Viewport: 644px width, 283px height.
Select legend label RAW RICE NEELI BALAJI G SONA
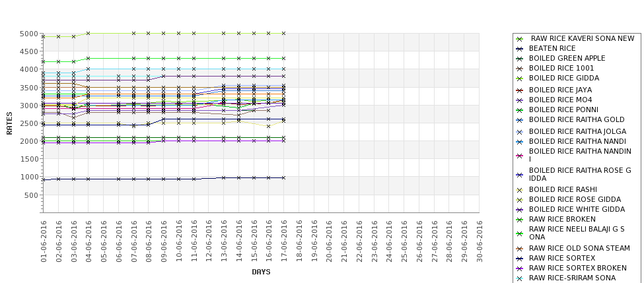(x=577, y=233)
